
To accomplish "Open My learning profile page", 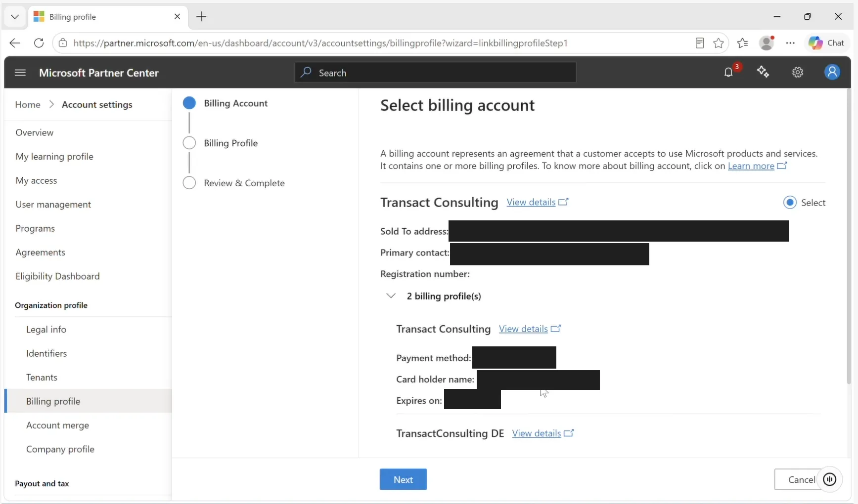I will (54, 157).
